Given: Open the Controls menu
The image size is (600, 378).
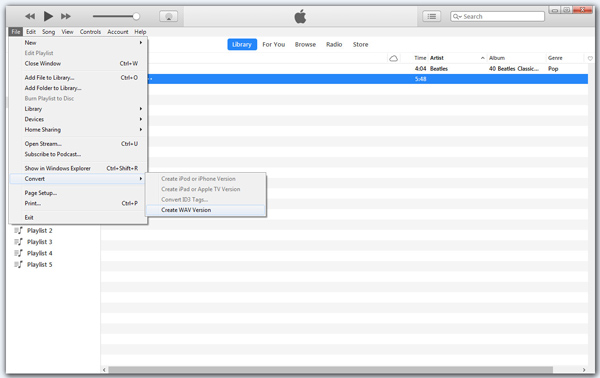Looking at the screenshot, I should [x=90, y=32].
